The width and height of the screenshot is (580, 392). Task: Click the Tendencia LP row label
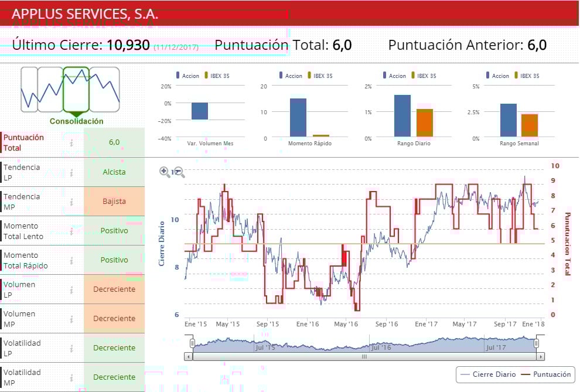pos(22,172)
